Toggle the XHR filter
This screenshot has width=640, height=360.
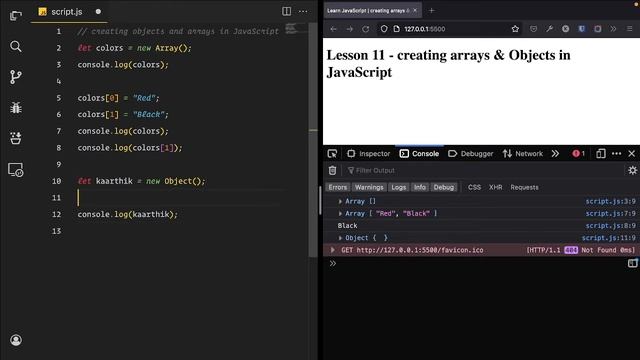tap(496, 187)
